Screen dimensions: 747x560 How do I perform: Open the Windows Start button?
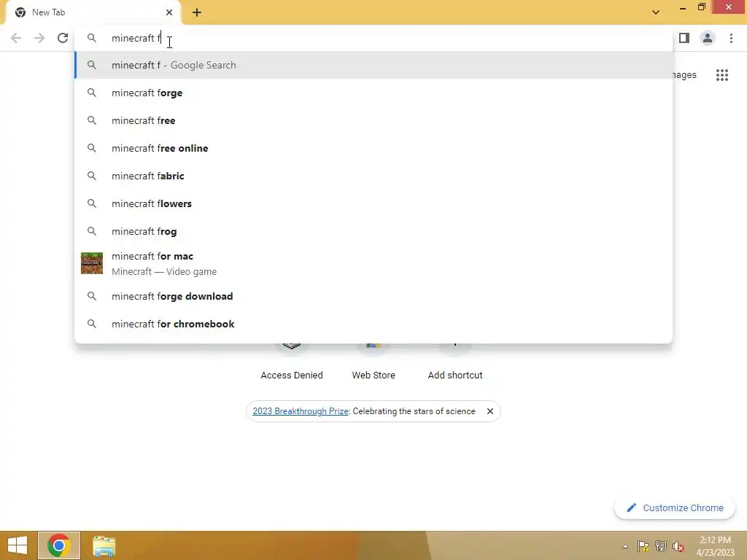tap(18, 545)
